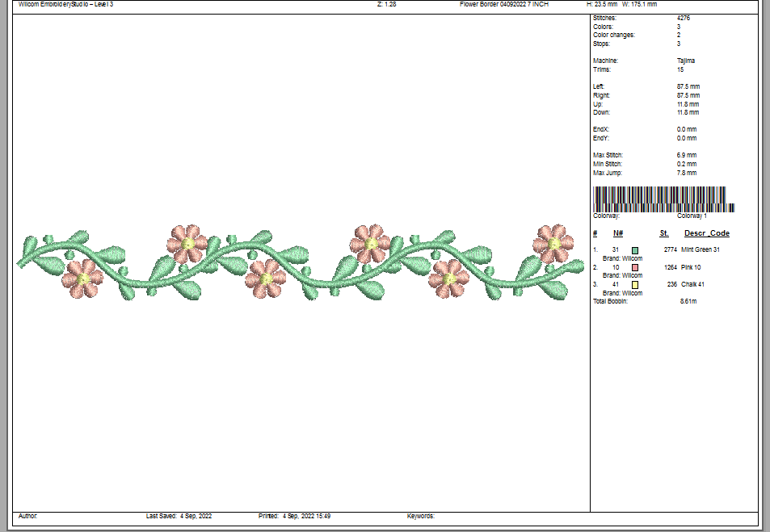The image size is (770, 532).
Task: Select the Total Bobbin 8.61m value
Action: 689,301
